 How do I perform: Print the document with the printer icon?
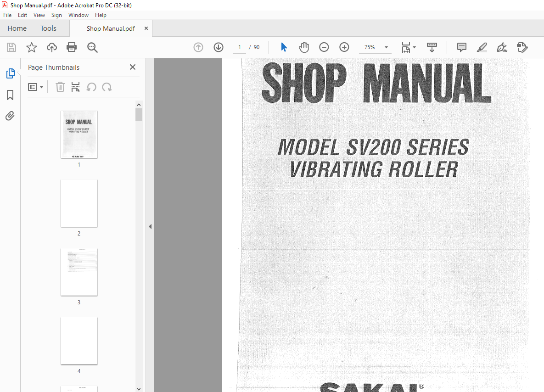72,47
